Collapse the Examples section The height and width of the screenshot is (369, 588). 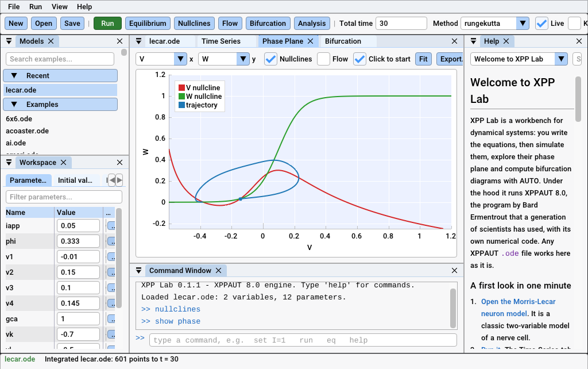coord(60,105)
